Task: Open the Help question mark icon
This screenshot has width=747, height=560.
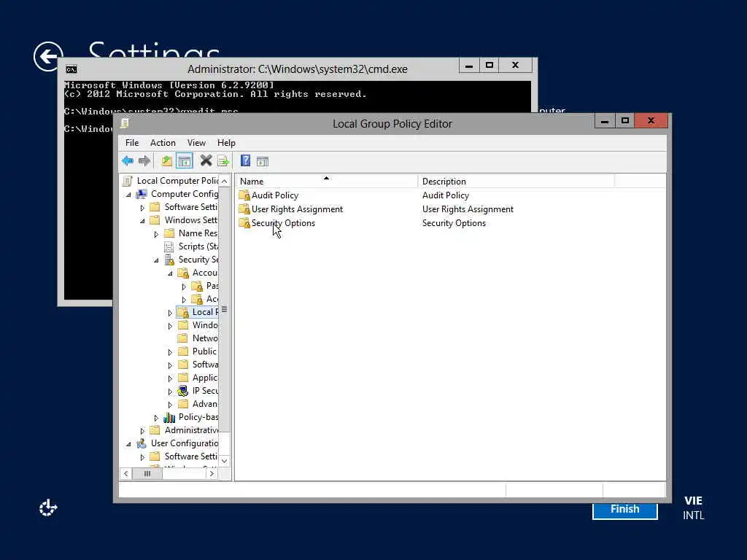Action: 245,160
